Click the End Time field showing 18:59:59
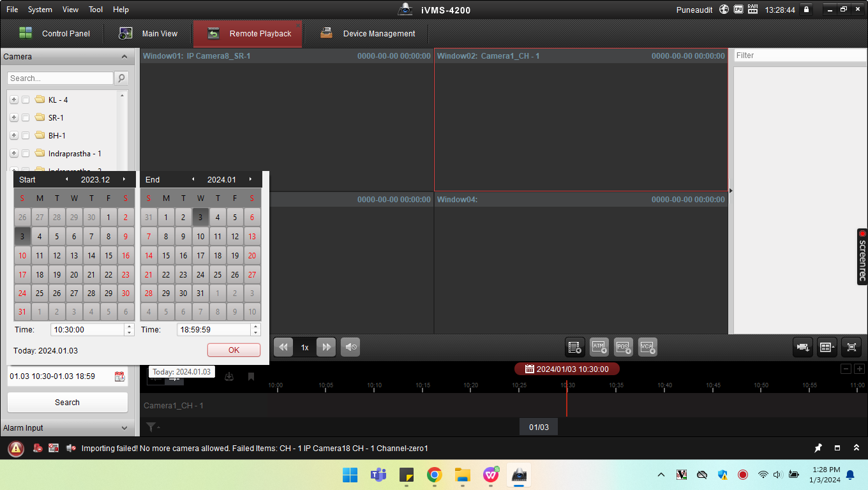The height and width of the screenshot is (490, 868). [214, 330]
